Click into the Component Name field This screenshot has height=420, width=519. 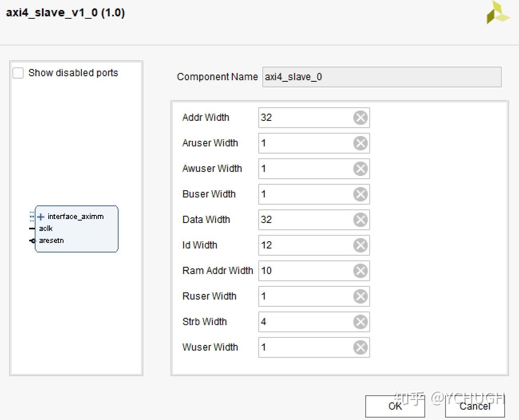click(x=381, y=77)
